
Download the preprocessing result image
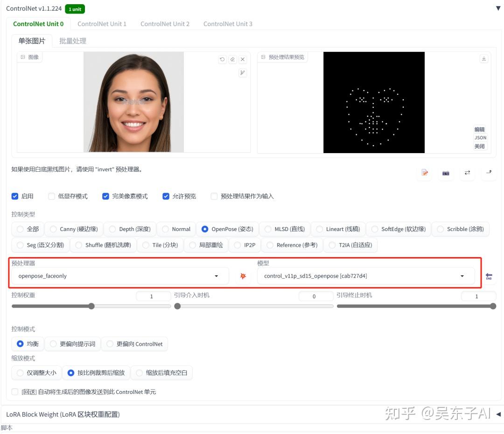point(484,58)
